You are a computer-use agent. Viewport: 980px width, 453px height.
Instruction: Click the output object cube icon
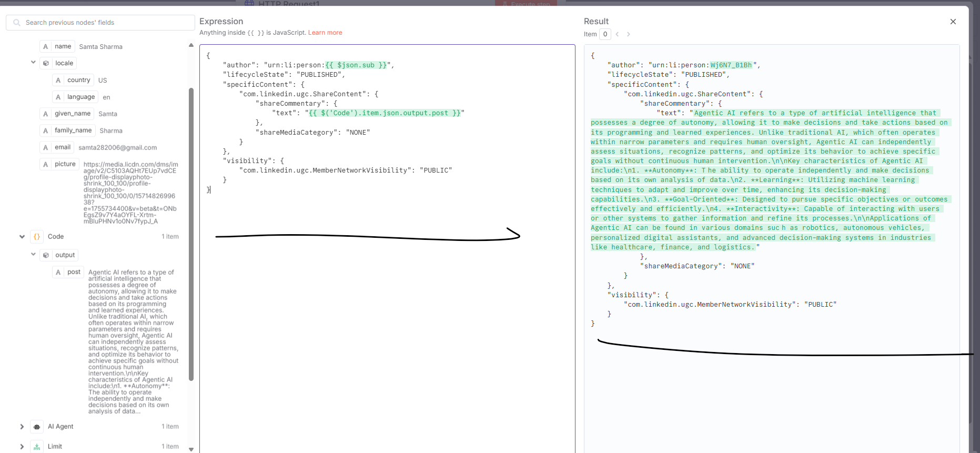pyautogui.click(x=46, y=255)
